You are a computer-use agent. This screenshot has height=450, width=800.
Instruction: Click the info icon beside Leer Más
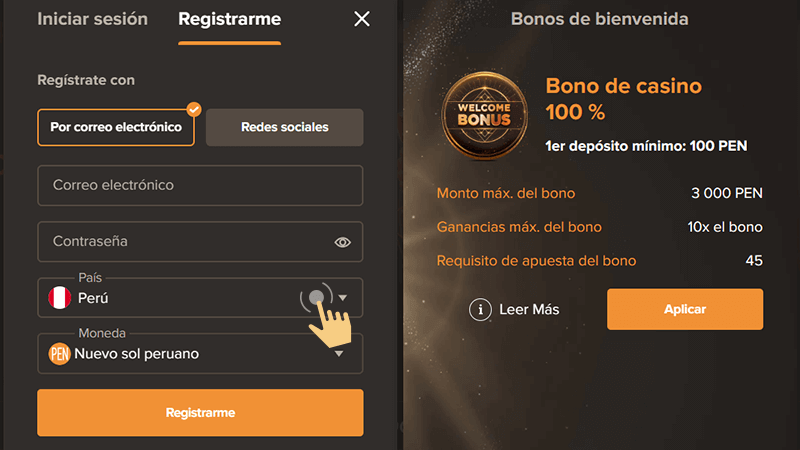coord(481,310)
